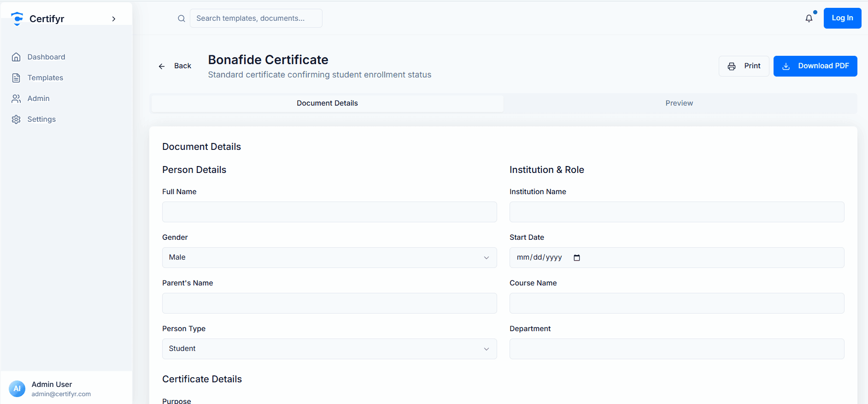The width and height of the screenshot is (868, 404).
Task: Expand the sidebar chevron next to Certifyr
Action: pos(114,19)
